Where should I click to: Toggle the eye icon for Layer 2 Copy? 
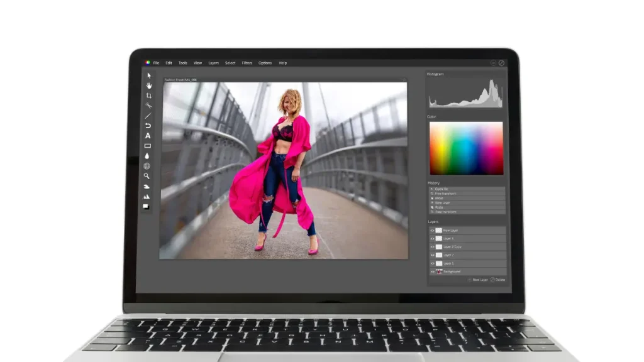coord(432,247)
